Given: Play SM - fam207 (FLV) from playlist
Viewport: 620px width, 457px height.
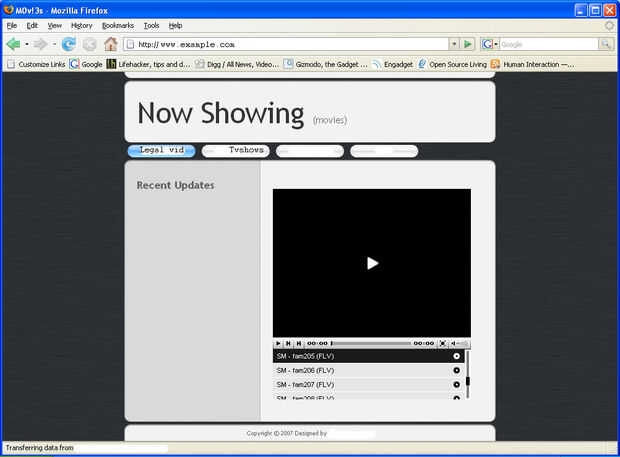Looking at the screenshot, I should point(369,384).
